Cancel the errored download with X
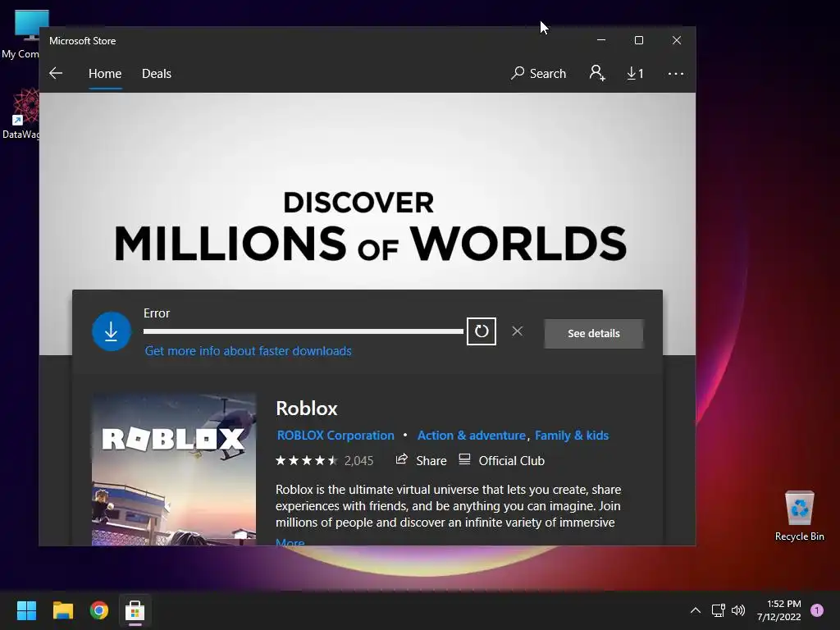The width and height of the screenshot is (840, 630). (x=517, y=331)
